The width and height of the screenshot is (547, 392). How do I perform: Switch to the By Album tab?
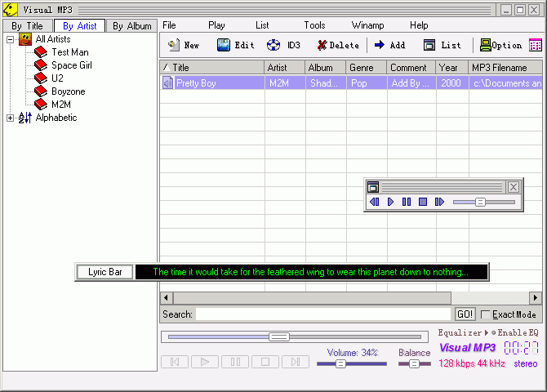(x=131, y=26)
